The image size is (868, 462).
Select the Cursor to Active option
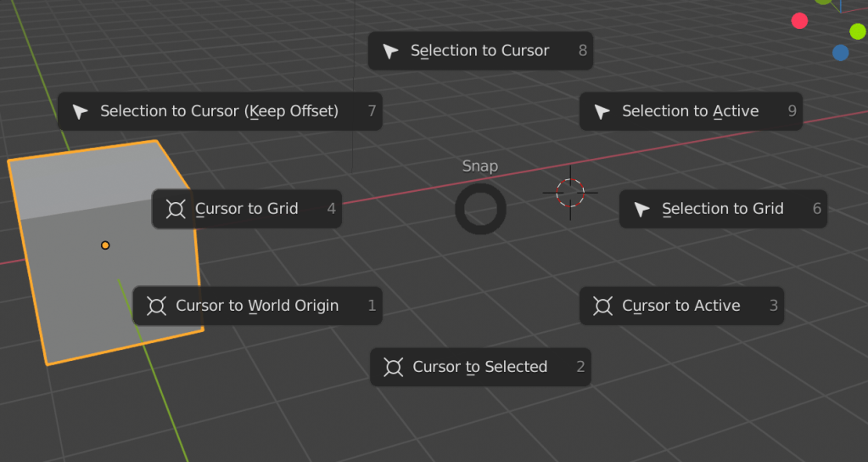(680, 306)
